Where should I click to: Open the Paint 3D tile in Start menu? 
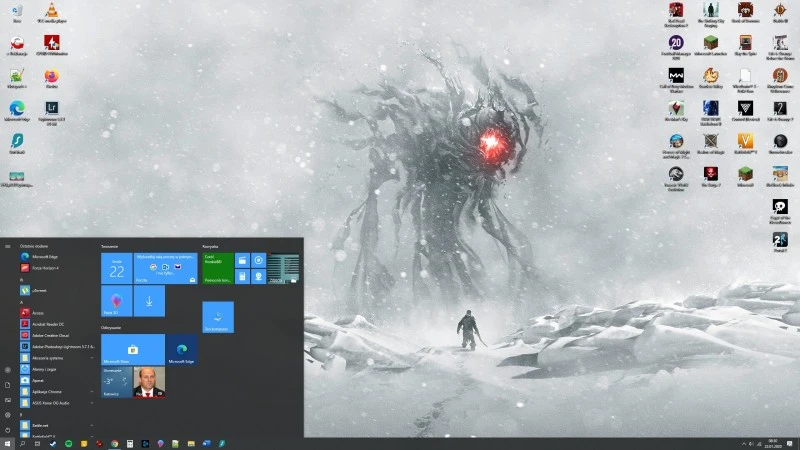(116, 301)
